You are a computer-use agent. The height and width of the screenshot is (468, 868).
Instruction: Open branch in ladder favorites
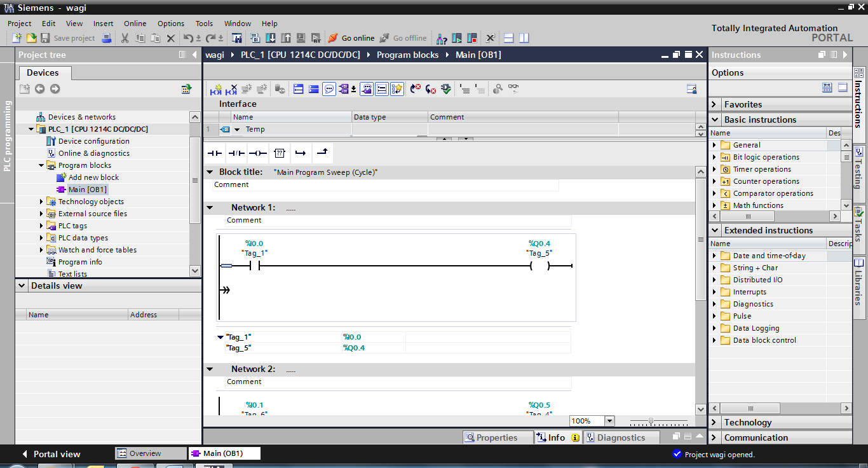(301, 153)
